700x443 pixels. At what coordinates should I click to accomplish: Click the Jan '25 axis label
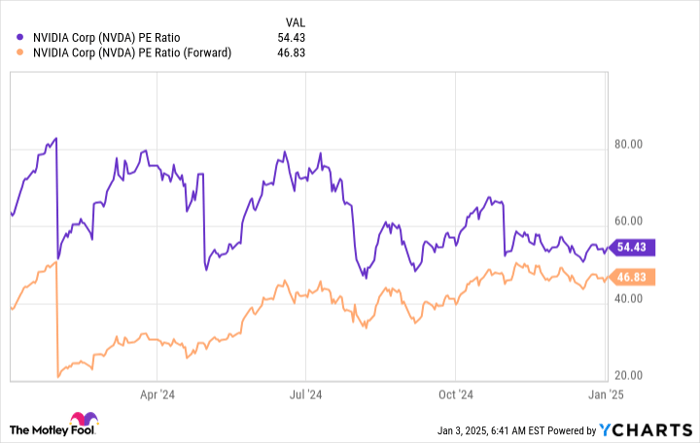pos(604,394)
